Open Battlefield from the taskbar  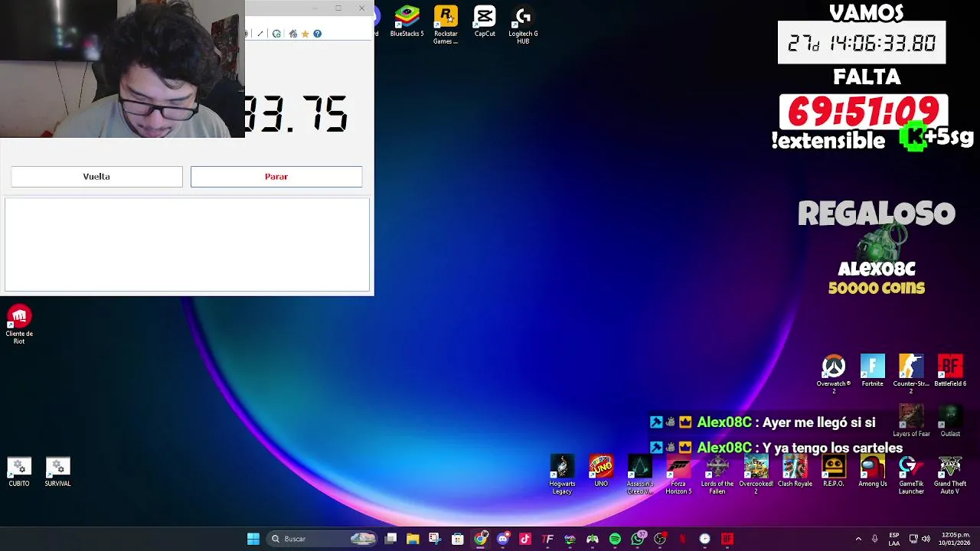tap(727, 539)
